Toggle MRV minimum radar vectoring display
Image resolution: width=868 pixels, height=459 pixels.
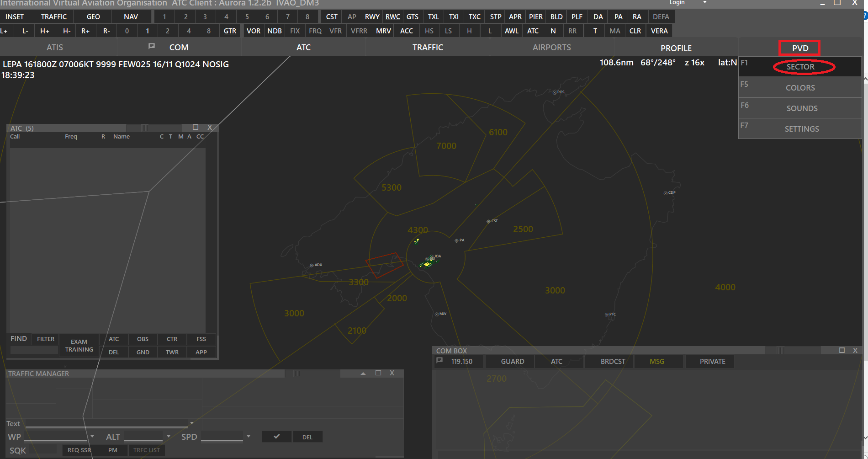click(383, 31)
